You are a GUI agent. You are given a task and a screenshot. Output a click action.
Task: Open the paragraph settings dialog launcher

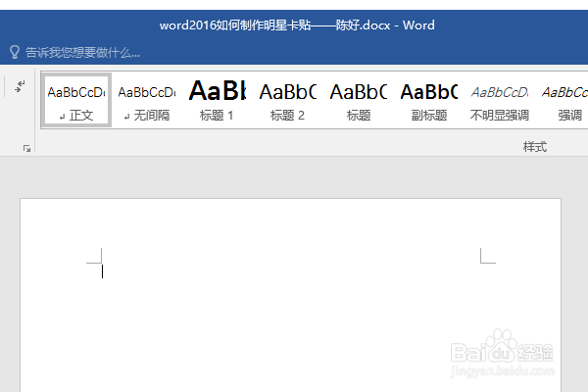26,149
